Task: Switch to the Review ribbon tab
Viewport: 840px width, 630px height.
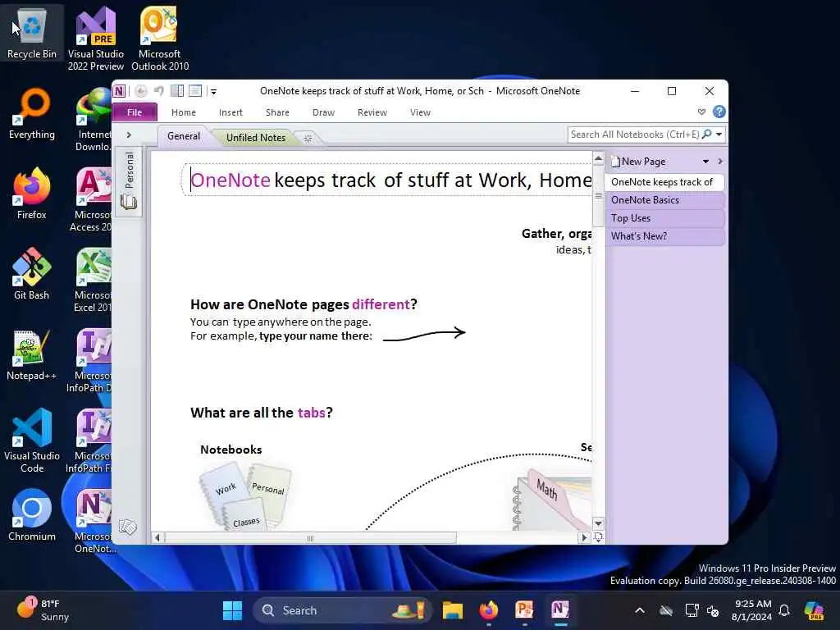Action: pos(372,112)
